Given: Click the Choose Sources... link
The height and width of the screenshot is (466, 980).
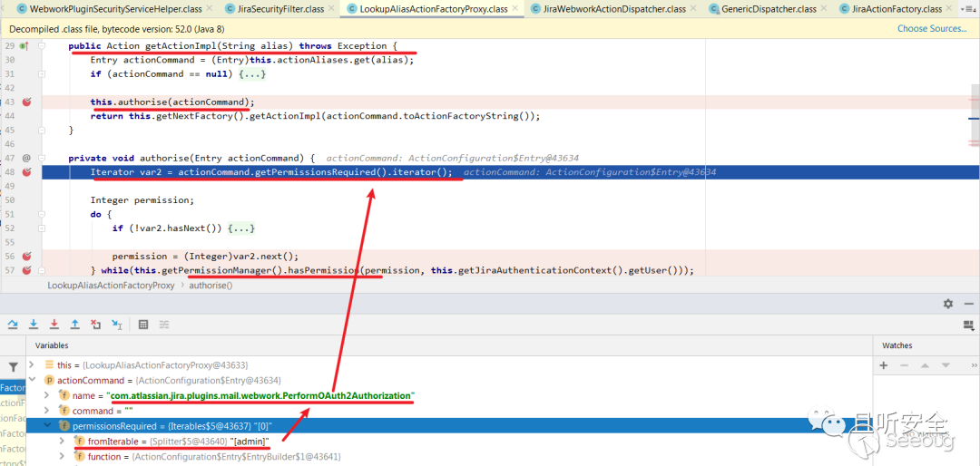Looking at the screenshot, I should [x=931, y=29].
